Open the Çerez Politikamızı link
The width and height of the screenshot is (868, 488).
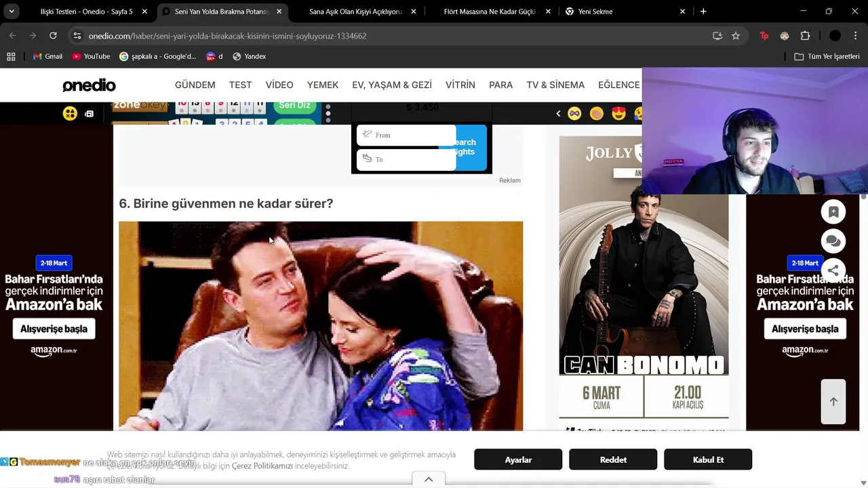(x=262, y=466)
